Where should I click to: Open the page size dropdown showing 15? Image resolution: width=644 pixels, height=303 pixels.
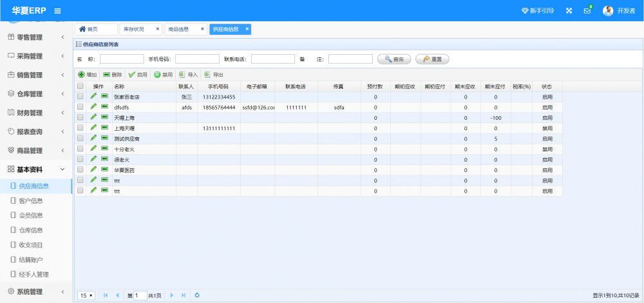click(x=86, y=295)
